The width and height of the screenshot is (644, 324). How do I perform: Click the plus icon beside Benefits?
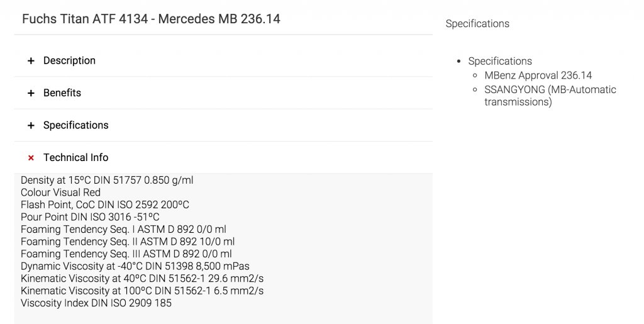tap(31, 93)
